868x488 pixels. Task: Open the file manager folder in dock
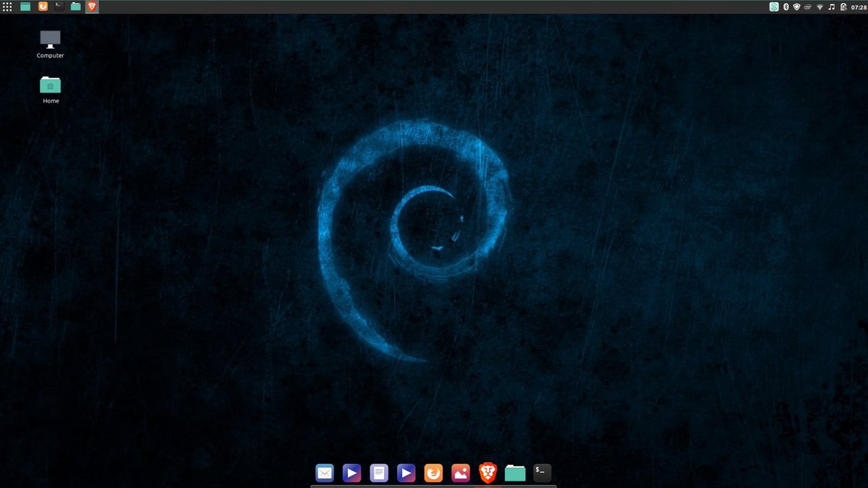coord(515,473)
